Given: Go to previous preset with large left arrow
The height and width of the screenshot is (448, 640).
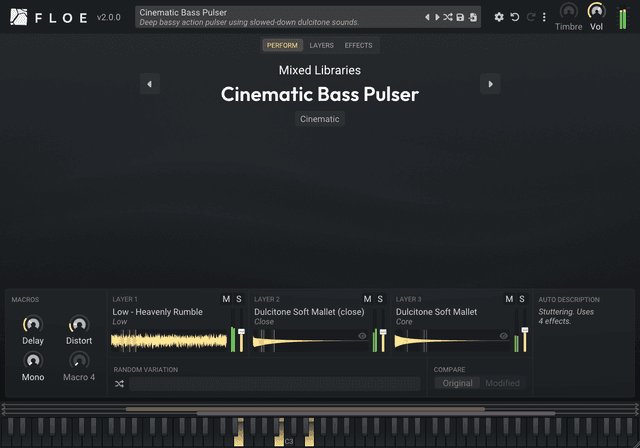Looking at the screenshot, I should [150, 84].
